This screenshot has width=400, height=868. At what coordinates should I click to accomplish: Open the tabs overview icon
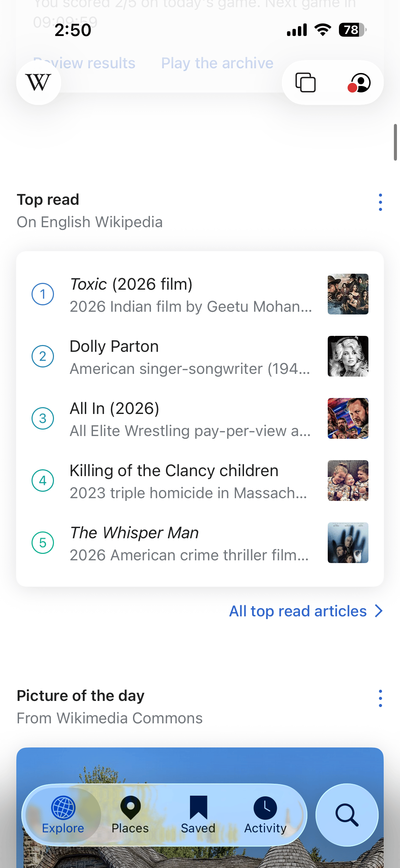(306, 83)
